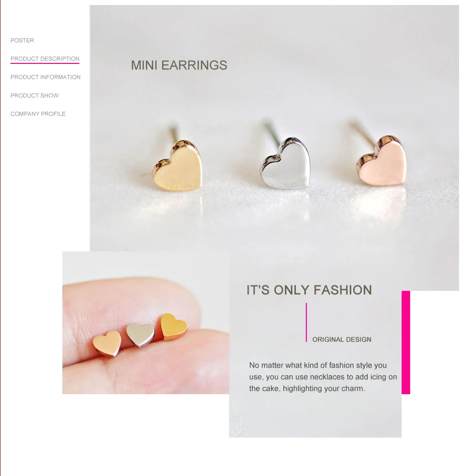Click the ORIGINAL DESIGN label

(342, 339)
